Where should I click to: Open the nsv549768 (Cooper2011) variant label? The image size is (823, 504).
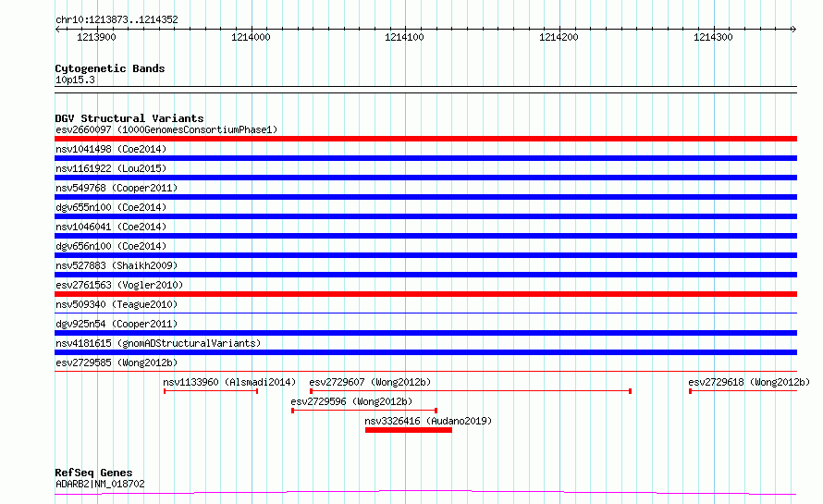click(x=117, y=188)
